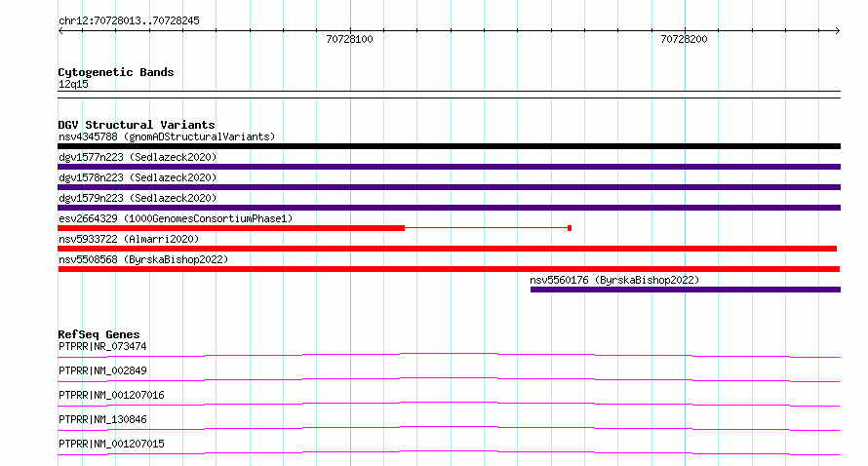Click dgv1579n223 Sedlazeck2020 label
Screen dimensions: 868x466
[x=138, y=198]
